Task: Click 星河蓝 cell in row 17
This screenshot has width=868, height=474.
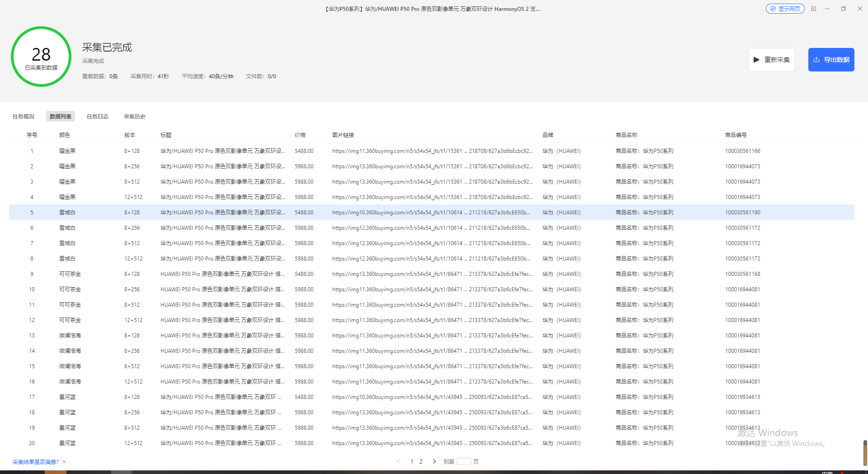Action: (x=67, y=397)
